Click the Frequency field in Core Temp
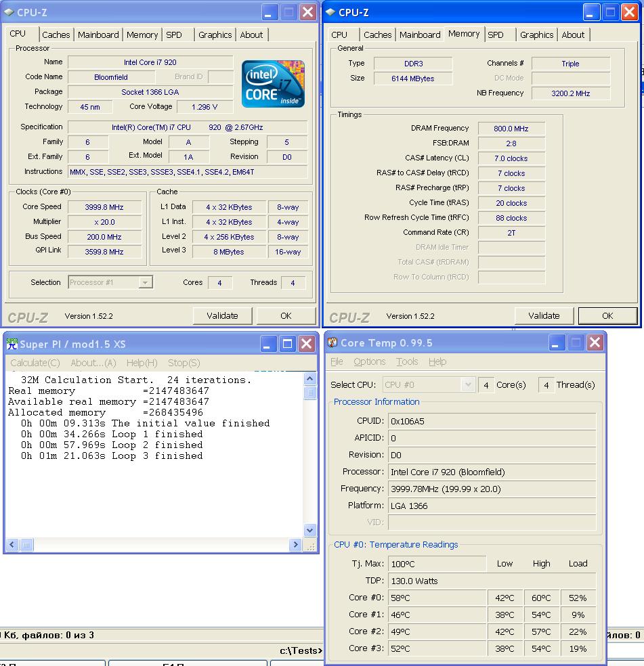 point(492,489)
